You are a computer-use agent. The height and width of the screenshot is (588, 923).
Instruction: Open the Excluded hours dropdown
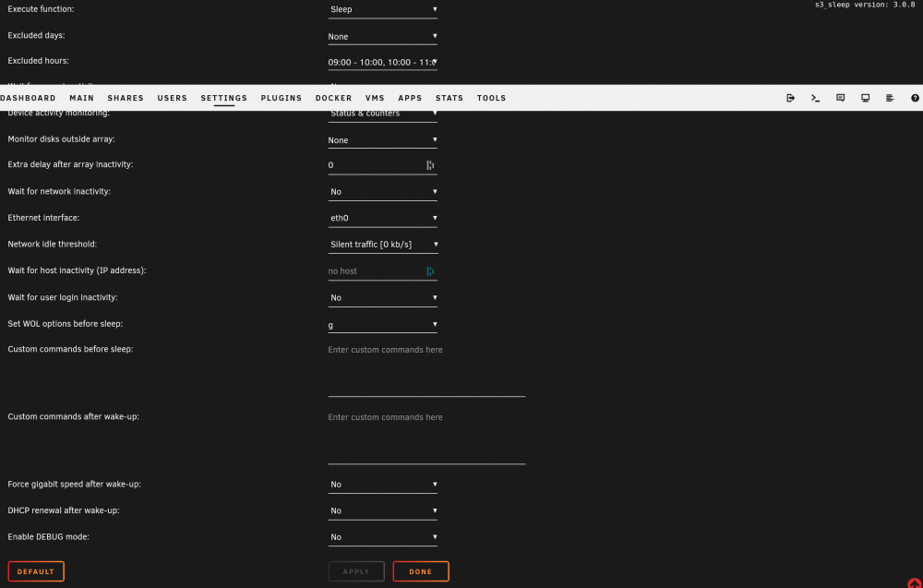pyautogui.click(x=383, y=62)
